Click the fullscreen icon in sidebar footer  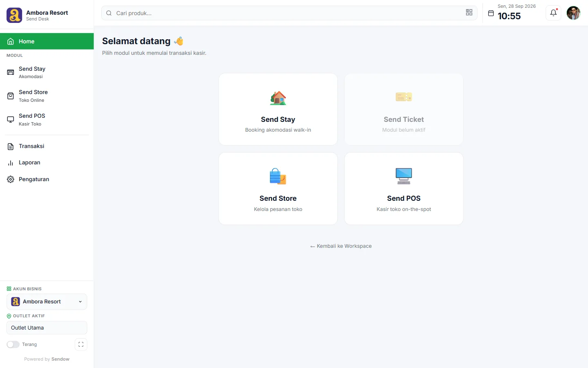(x=81, y=344)
